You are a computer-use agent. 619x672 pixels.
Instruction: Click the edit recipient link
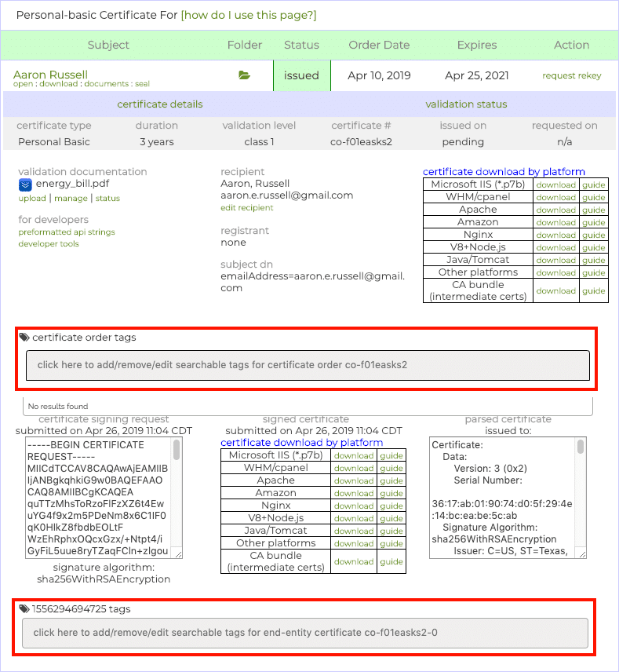click(247, 208)
